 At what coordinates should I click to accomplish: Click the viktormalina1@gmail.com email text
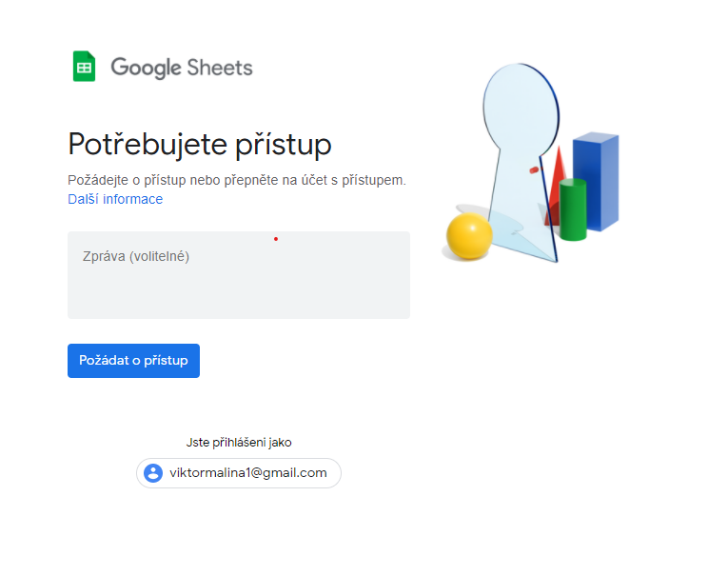[248, 473]
